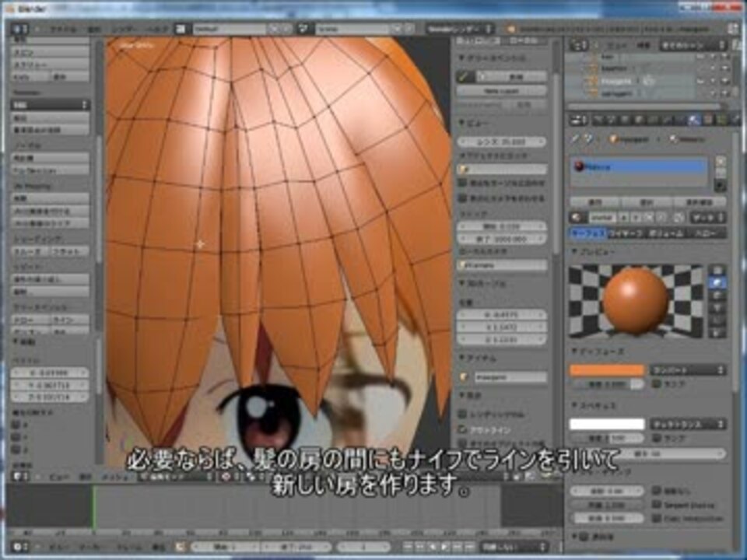Switch to Render properties tab icon
This screenshot has width=747, height=560.
[x=598, y=120]
